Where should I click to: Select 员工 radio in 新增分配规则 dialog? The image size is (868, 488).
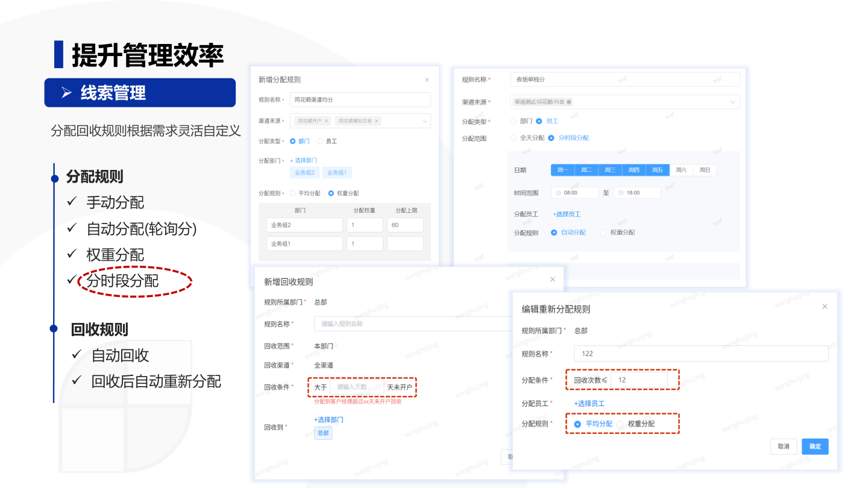[x=320, y=141]
